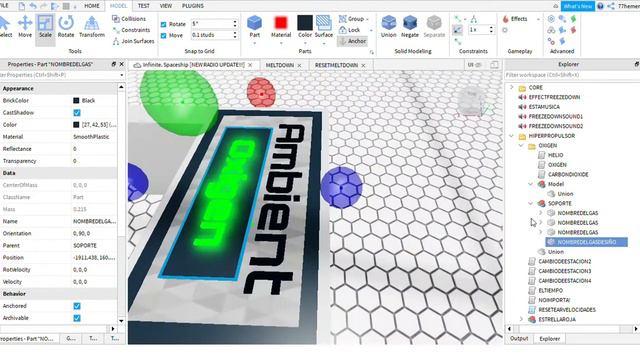Click the Select tool arrow icon
Viewport: 640px width, 360px height.
tap(5, 23)
